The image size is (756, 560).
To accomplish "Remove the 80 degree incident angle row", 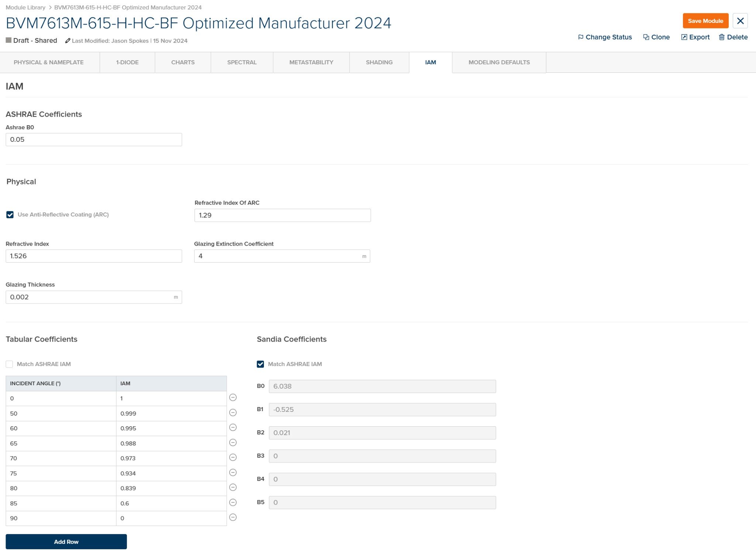I will (233, 487).
